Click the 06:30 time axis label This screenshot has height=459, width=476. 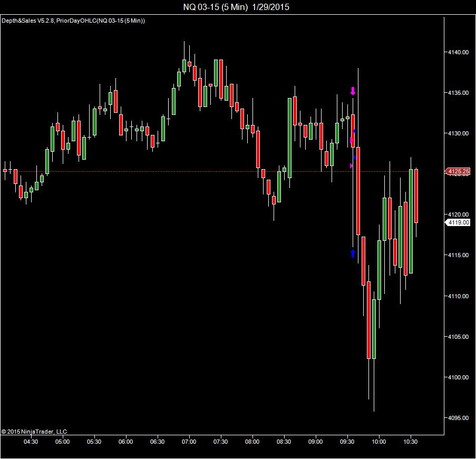tap(157, 442)
